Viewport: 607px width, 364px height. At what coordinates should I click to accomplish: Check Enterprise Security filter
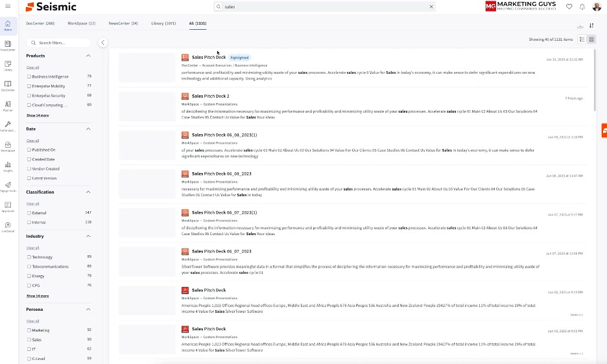click(29, 96)
